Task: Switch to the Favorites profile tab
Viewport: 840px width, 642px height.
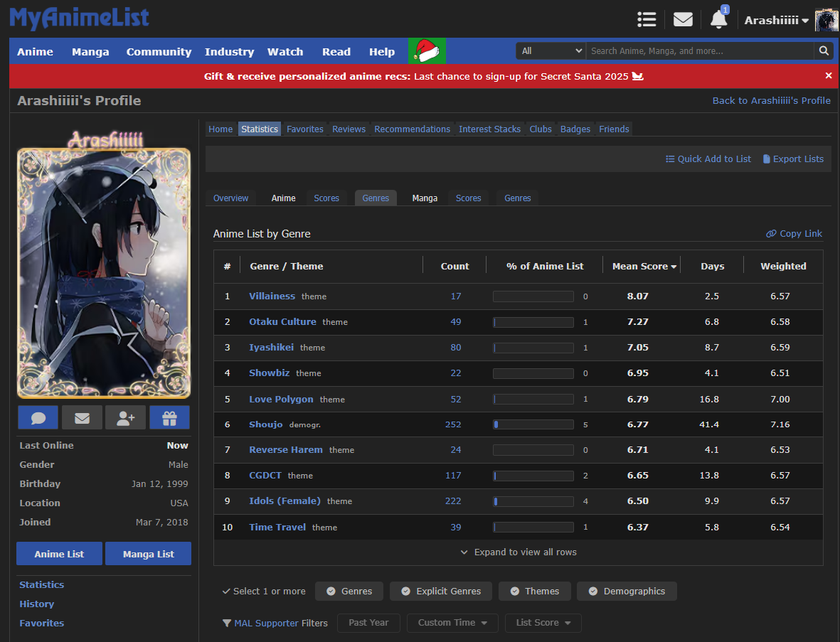Action: (x=305, y=129)
